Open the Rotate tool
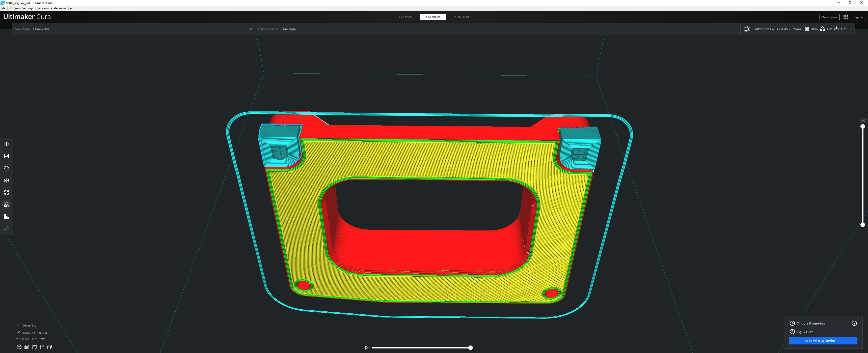The width and height of the screenshot is (868, 353). pos(6,168)
